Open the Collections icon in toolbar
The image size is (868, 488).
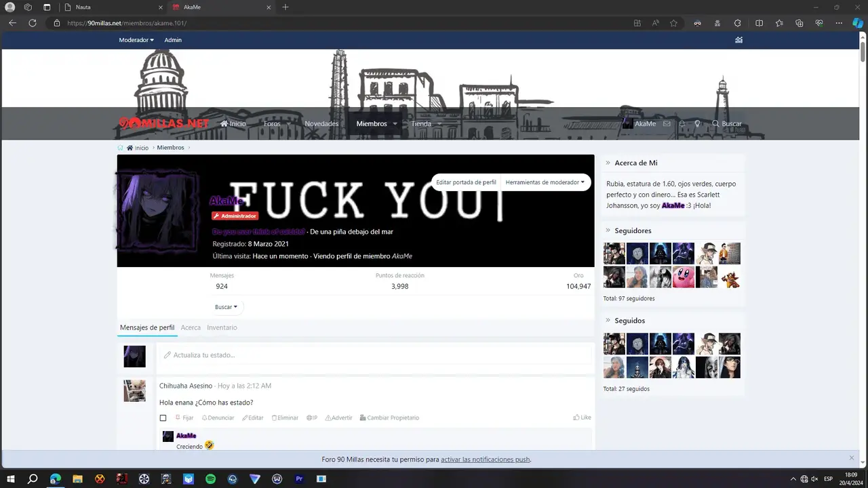(x=800, y=23)
